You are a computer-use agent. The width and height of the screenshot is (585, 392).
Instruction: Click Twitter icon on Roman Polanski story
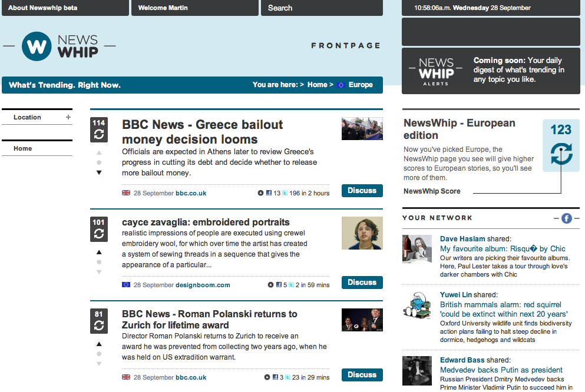(287, 377)
